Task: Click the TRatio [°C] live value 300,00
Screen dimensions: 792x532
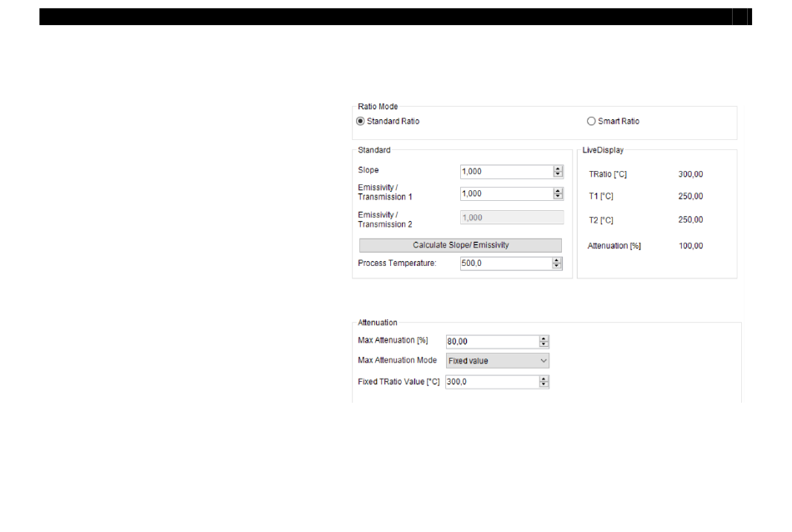Action: tap(690, 174)
